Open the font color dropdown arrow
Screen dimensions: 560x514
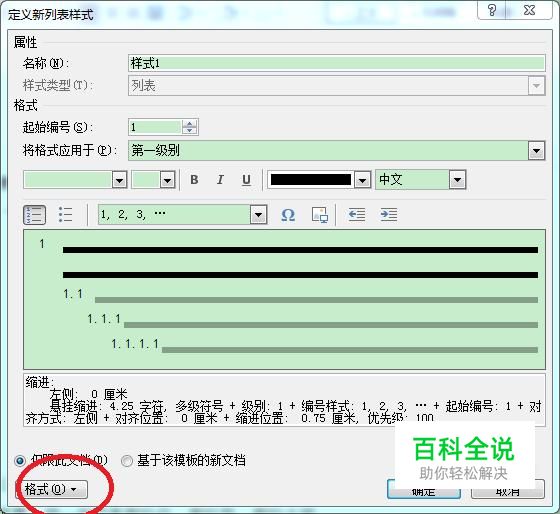(362, 180)
